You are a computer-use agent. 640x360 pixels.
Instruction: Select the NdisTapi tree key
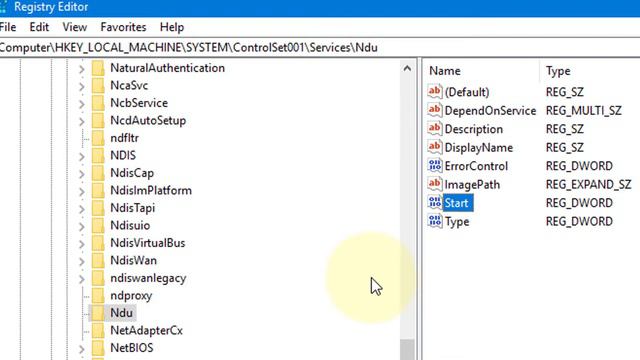[133, 208]
